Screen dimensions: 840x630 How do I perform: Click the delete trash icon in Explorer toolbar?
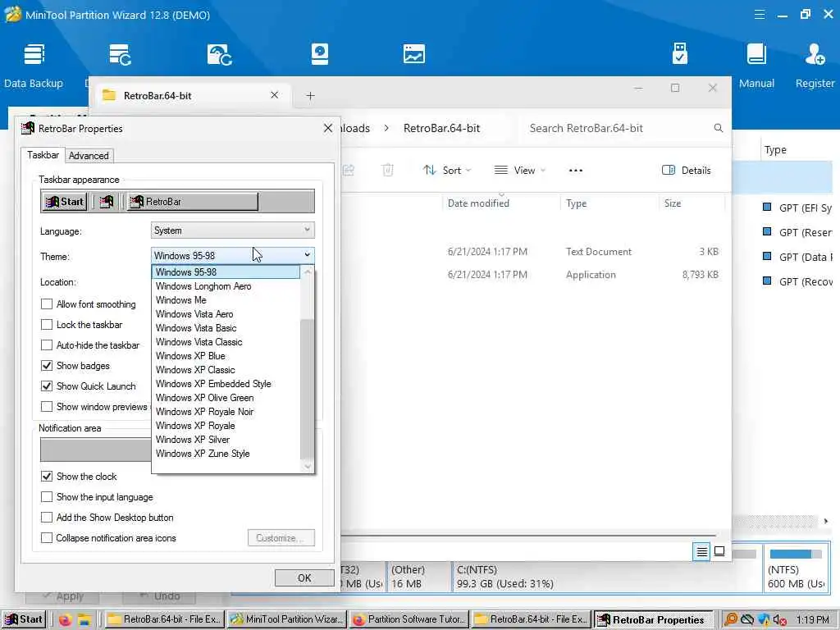[387, 171]
